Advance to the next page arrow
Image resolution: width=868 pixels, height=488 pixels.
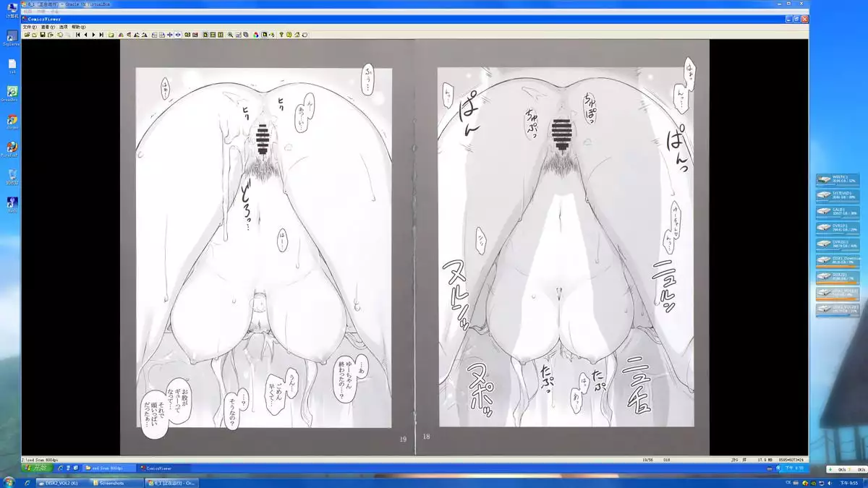point(93,34)
